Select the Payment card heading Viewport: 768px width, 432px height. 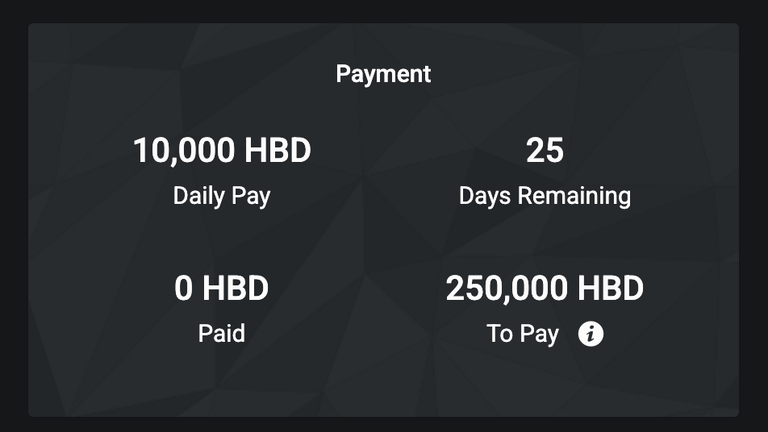tap(383, 74)
